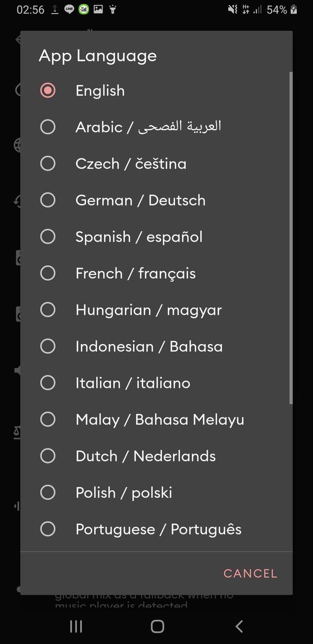Select Hungarian / magyar radio option
This screenshot has height=644, width=313.
[48, 310]
